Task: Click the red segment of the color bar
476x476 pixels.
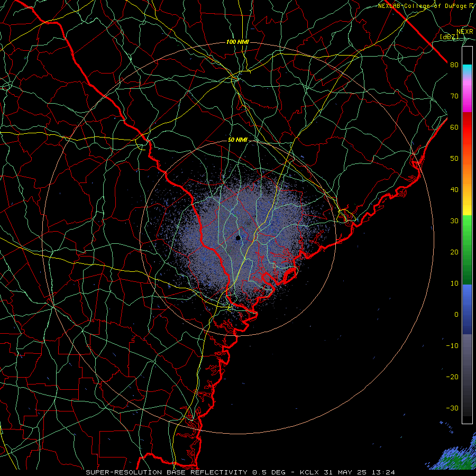Action: pos(467,127)
